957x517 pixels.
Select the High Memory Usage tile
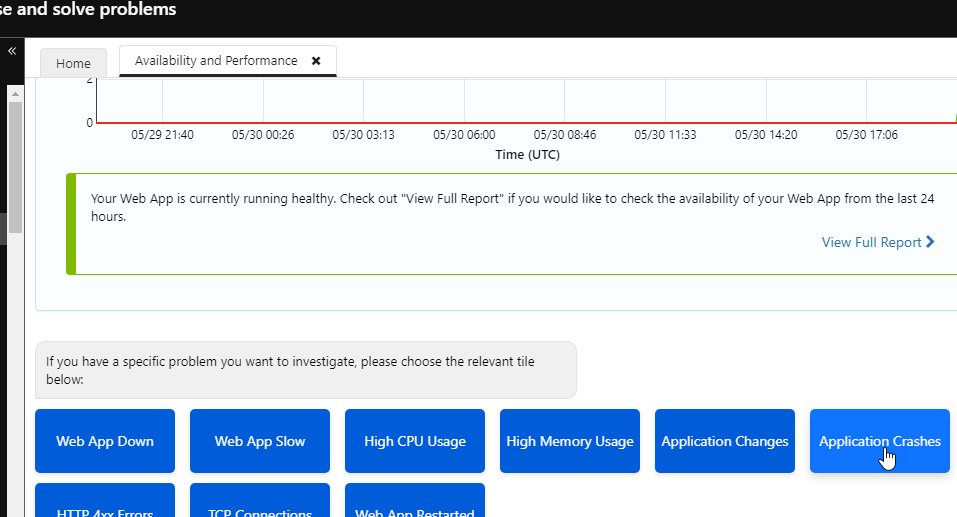[570, 441]
